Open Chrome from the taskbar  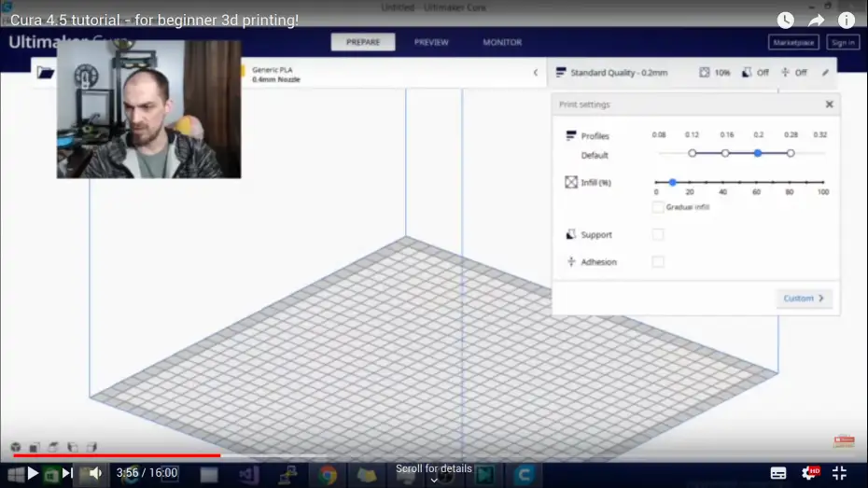click(x=328, y=475)
